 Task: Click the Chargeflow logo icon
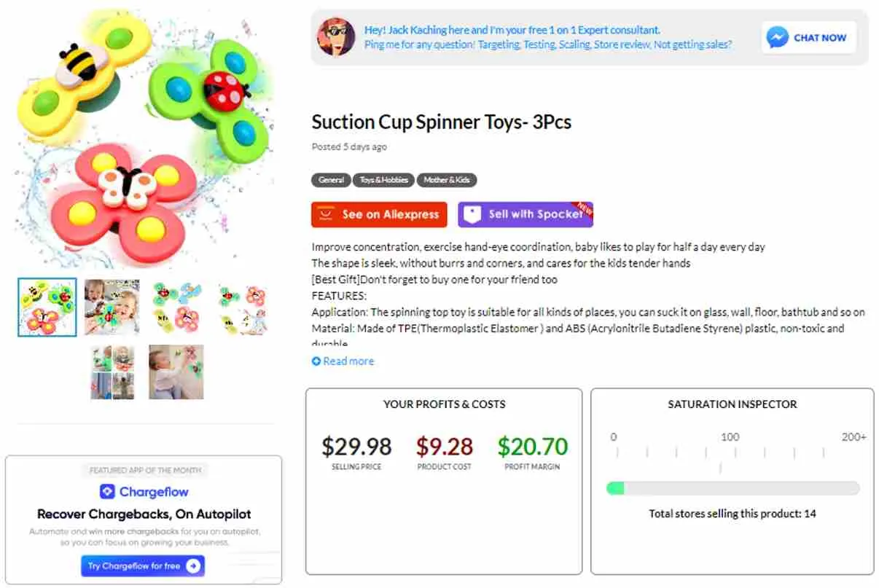(107, 492)
